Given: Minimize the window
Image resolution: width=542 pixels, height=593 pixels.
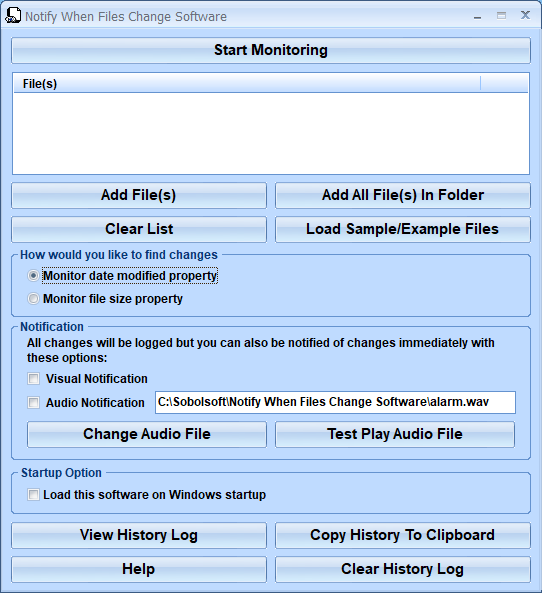Looking at the screenshot, I should (x=478, y=16).
